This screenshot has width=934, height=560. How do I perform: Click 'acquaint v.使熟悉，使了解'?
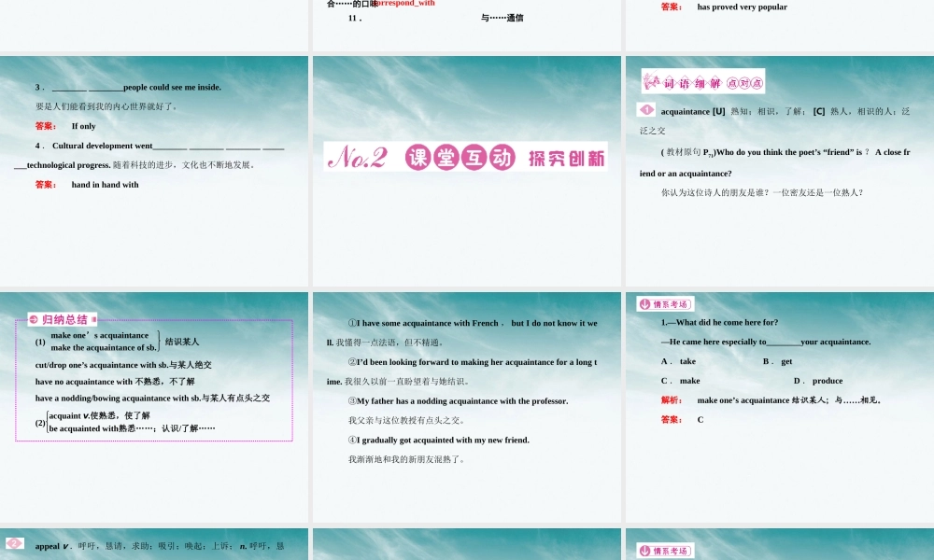click(100, 415)
